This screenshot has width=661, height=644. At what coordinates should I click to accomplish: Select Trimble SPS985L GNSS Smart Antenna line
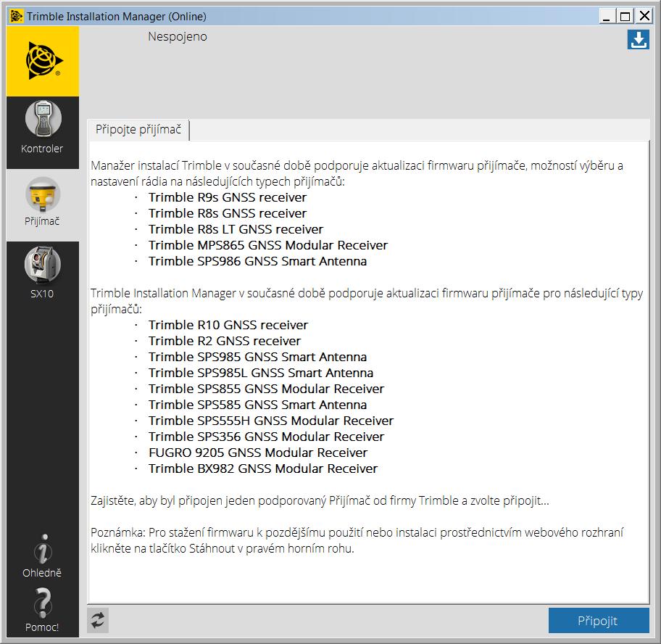260,373
